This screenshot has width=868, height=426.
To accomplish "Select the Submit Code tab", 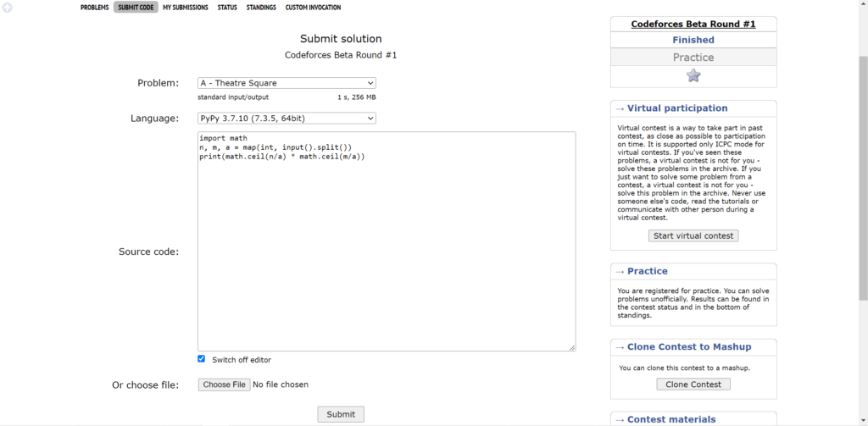I will pos(136,8).
